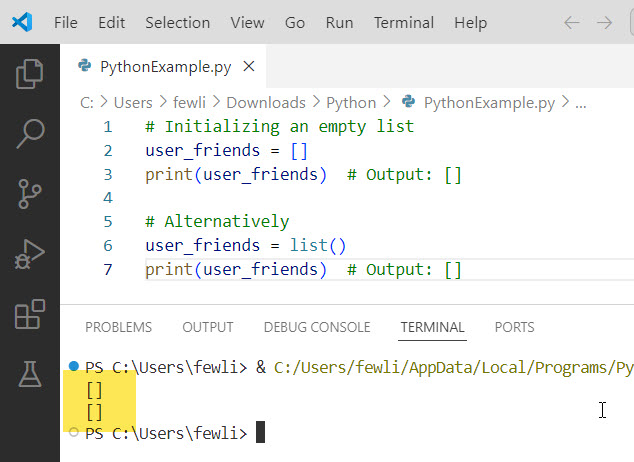Click the comment 'Initializing an empty list'
The image size is (634, 462).
click(280, 127)
